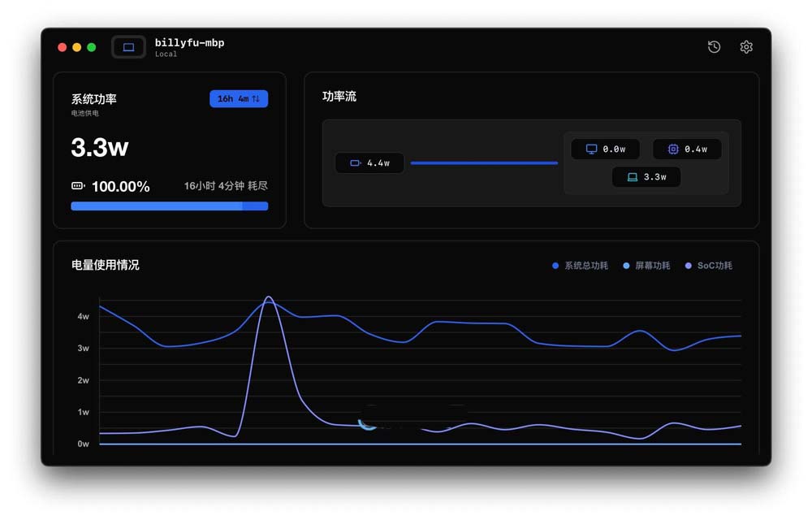Click the battery 4.4w power source chip
The height and width of the screenshot is (520, 812).
tap(369, 162)
